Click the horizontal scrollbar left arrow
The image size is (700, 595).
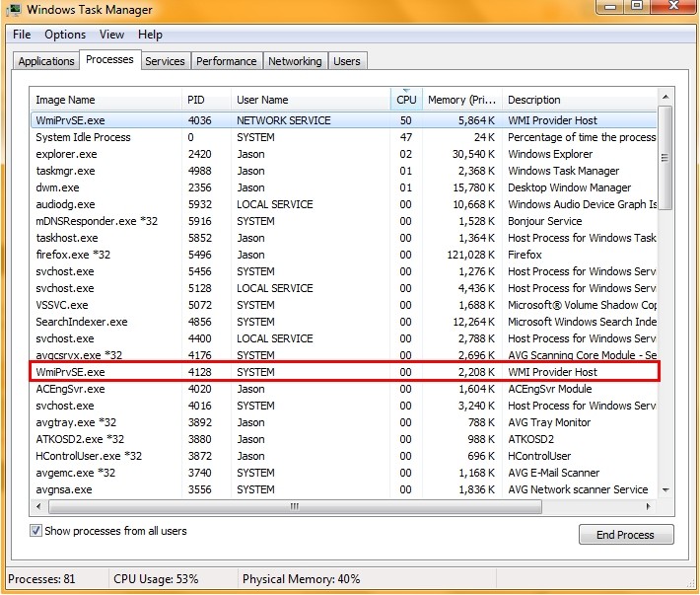coord(38,506)
